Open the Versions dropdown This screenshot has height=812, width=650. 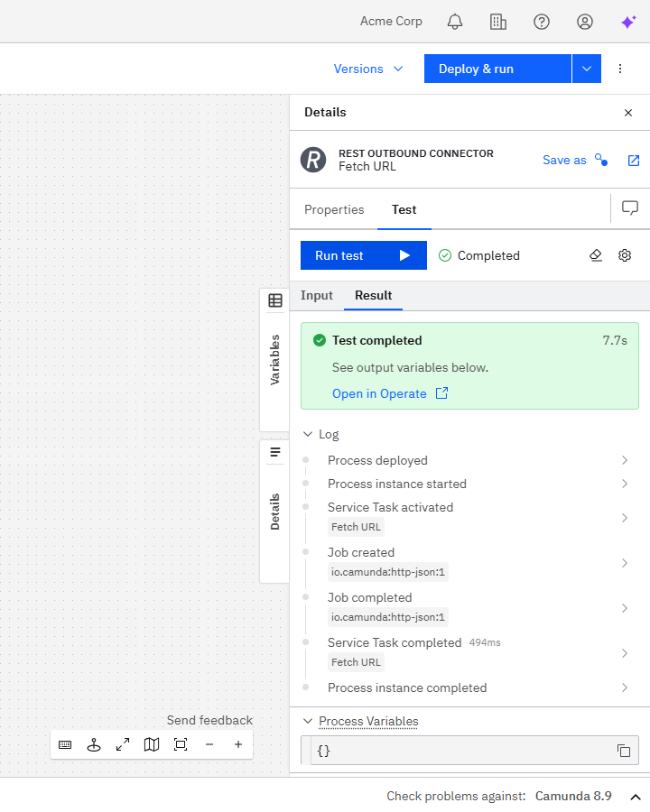368,69
